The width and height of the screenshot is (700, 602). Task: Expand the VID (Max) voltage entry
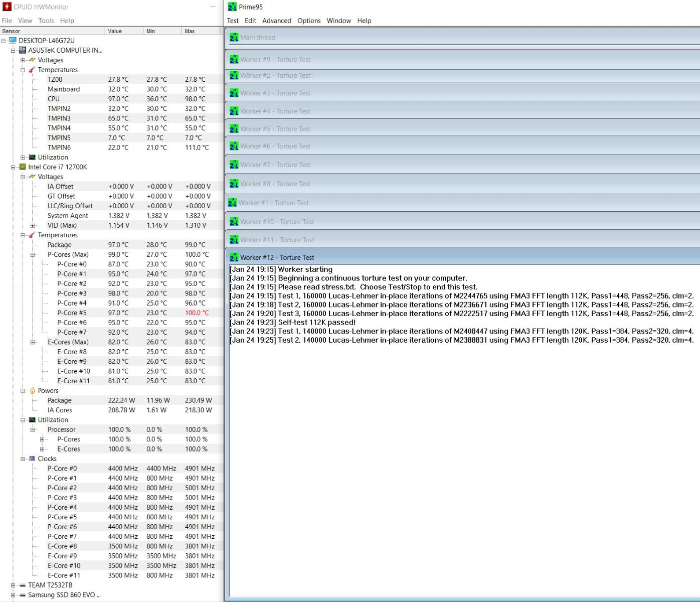tap(33, 226)
